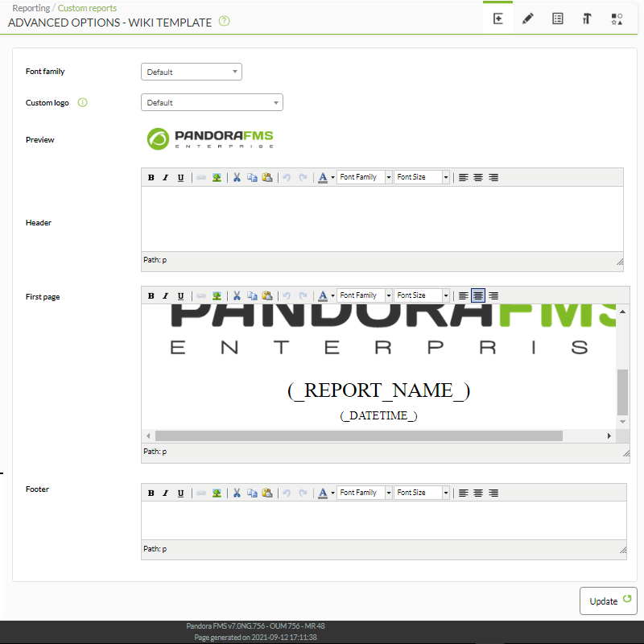
Task: Align left in Header editor
Action: 464,177
